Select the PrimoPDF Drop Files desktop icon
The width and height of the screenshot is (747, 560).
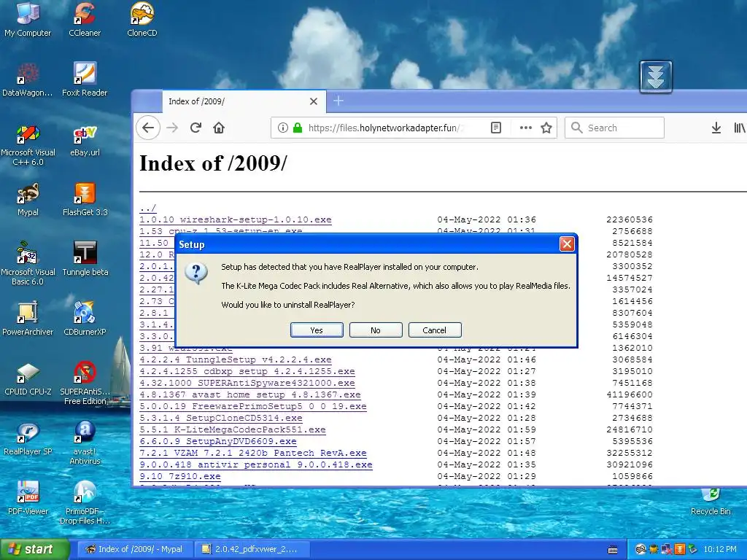pyautogui.click(x=85, y=503)
